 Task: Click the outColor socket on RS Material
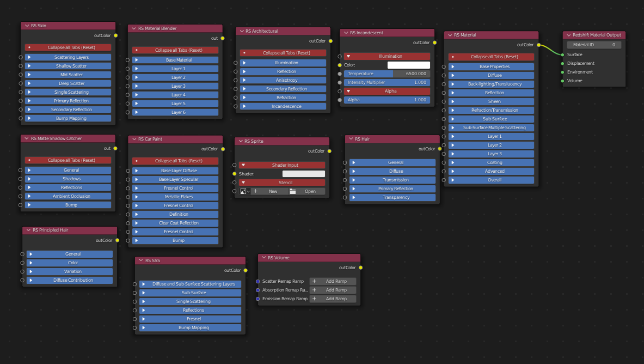tap(539, 45)
